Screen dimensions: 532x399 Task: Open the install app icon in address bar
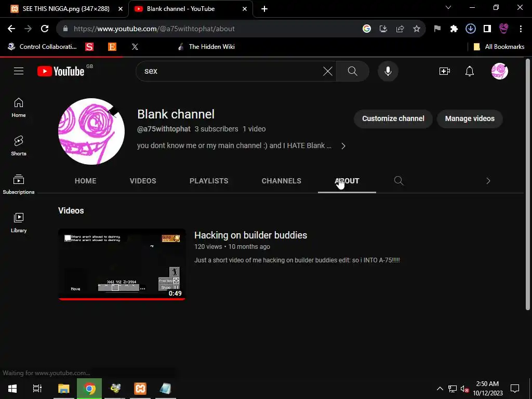pyautogui.click(x=383, y=29)
